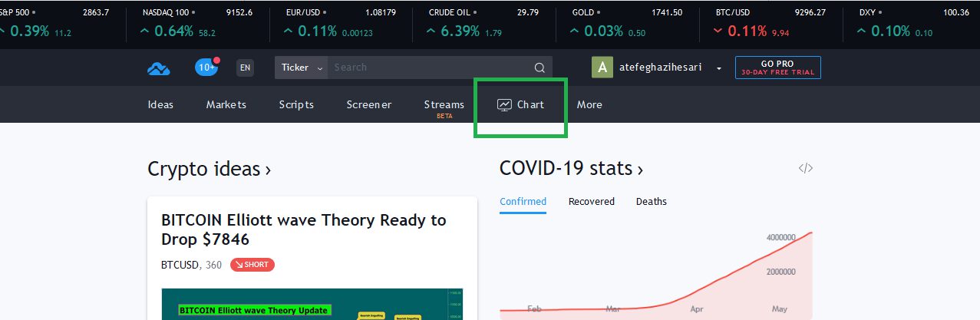Image resolution: width=980 pixels, height=320 pixels.
Task: Click the GOLD ticker tile
Action: (625, 23)
